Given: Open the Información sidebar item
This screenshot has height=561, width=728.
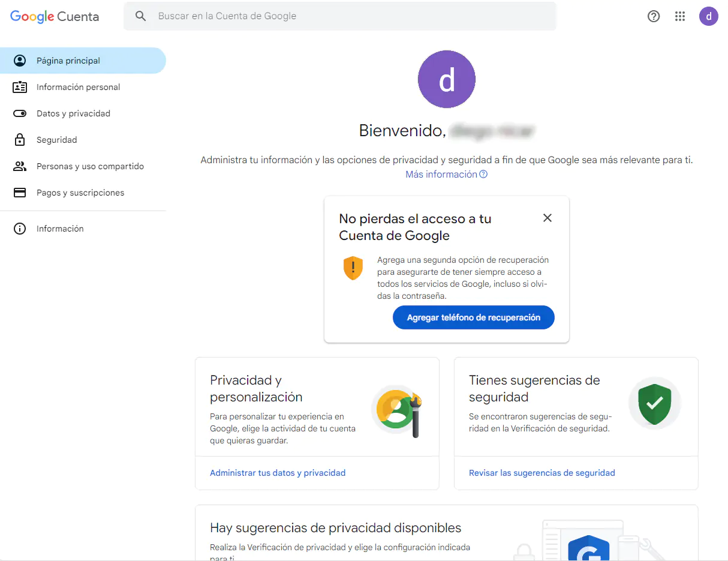Looking at the screenshot, I should coord(60,229).
